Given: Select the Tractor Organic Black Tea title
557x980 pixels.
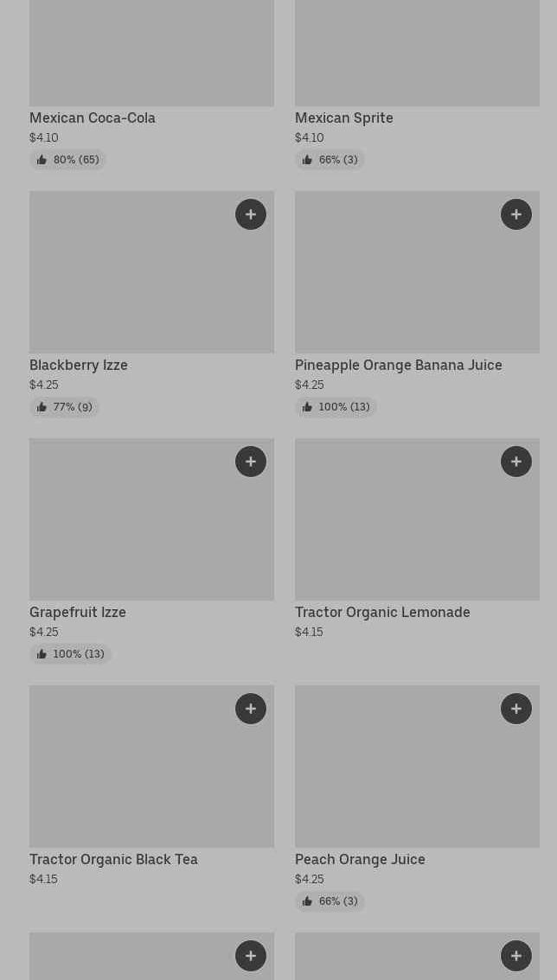Looking at the screenshot, I should tap(113, 860).
